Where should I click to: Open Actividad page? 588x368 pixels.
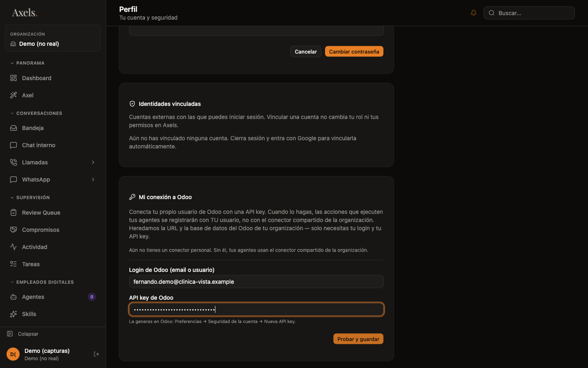[x=53, y=247]
